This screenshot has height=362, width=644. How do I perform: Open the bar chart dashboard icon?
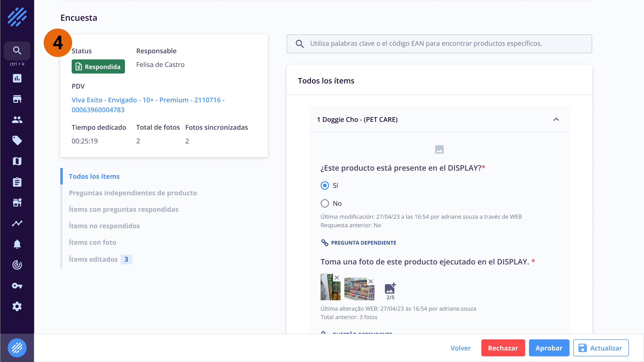(x=17, y=78)
